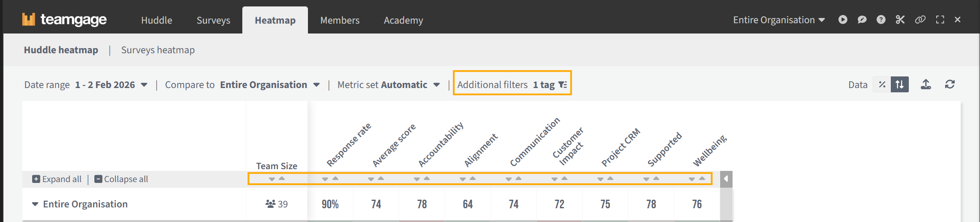Open the help question mark icon
Viewport: 980px width, 222px height.
point(881,20)
